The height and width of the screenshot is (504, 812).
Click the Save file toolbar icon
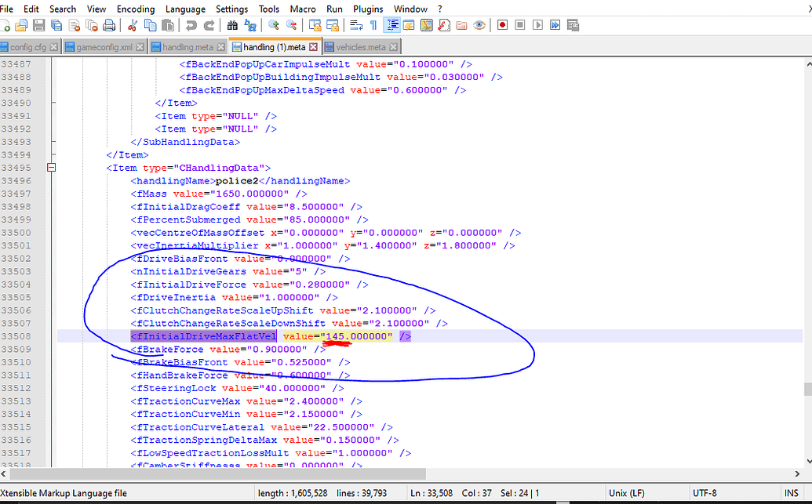tap(39, 25)
